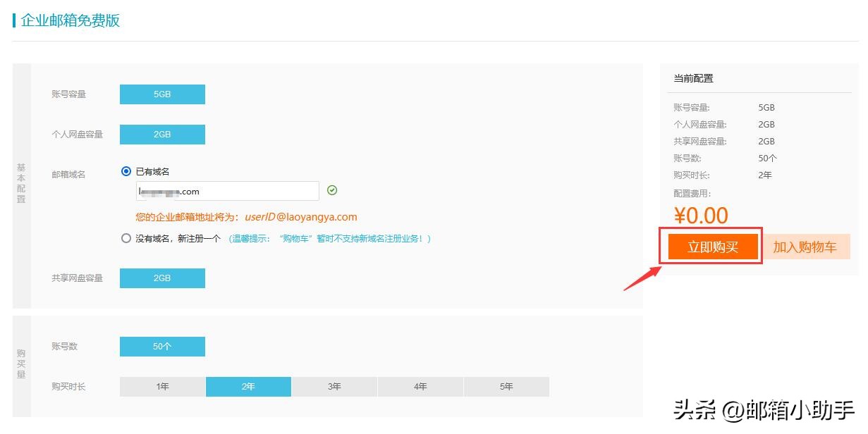The image size is (868, 434).
Task: Click the currently selected 2年 duration option
Action: (247, 386)
